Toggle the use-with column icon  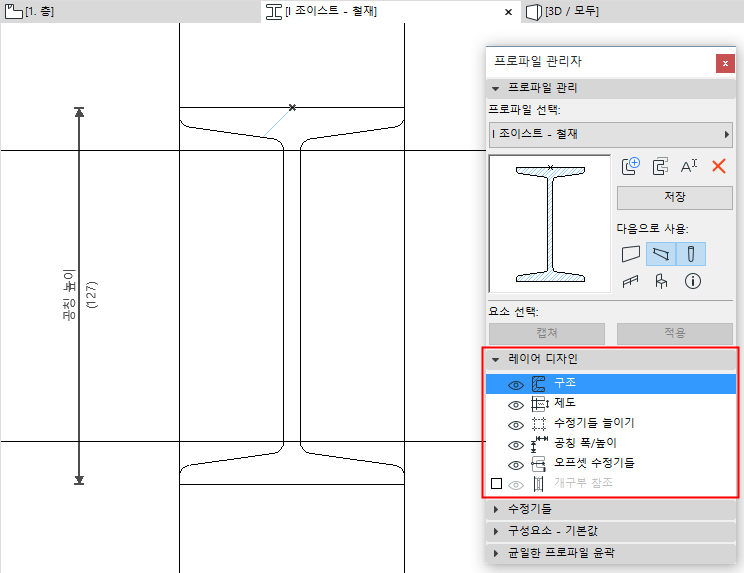691,254
